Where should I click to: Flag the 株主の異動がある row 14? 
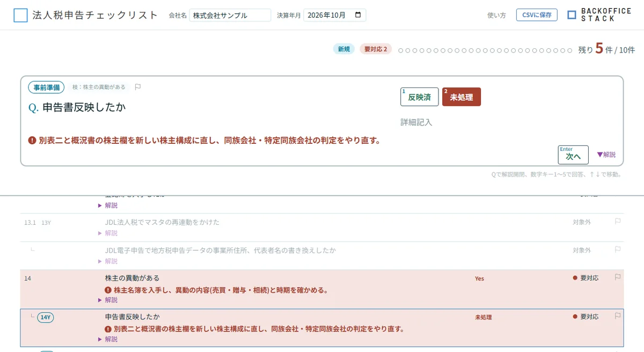[618, 277]
